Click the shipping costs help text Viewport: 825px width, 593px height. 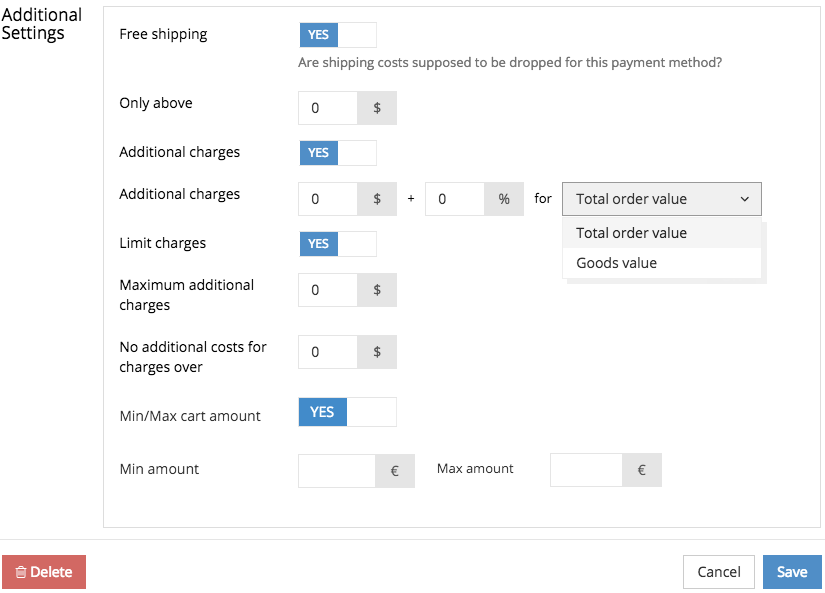[x=510, y=63]
